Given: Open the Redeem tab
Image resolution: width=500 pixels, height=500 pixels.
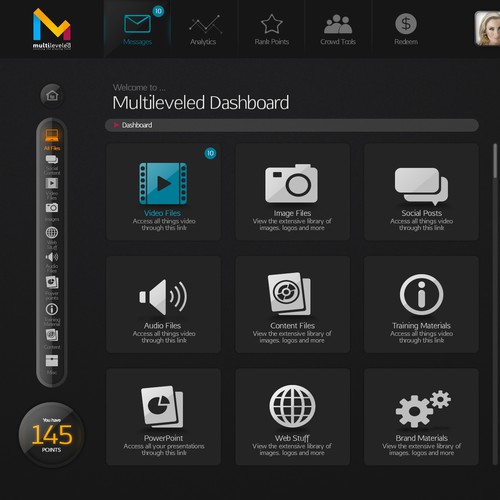Looking at the screenshot, I should pyautogui.click(x=406, y=30).
